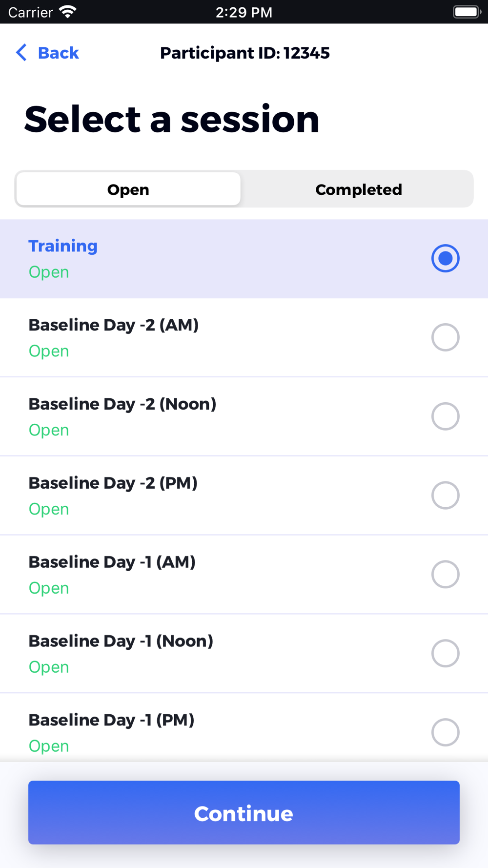Switch to the Completed tab
Image resolution: width=488 pixels, height=868 pixels.
click(x=358, y=189)
